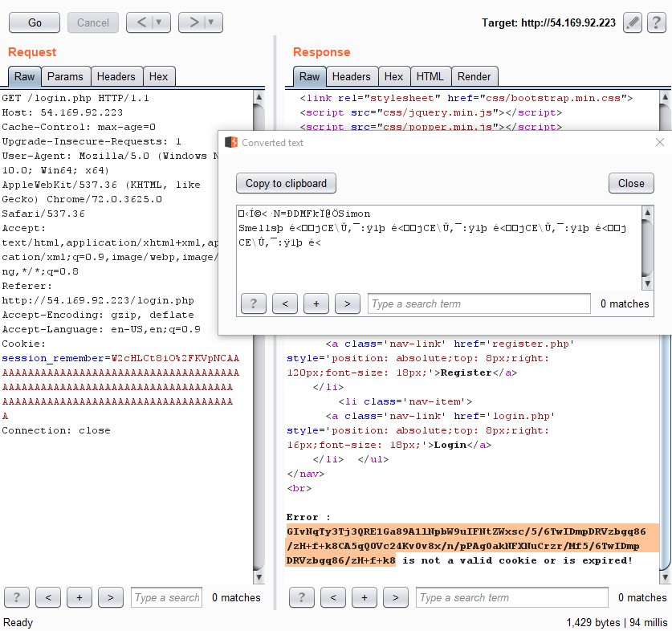Switch to the Response Render tab
This screenshot has height=631, width=672.
474,77
